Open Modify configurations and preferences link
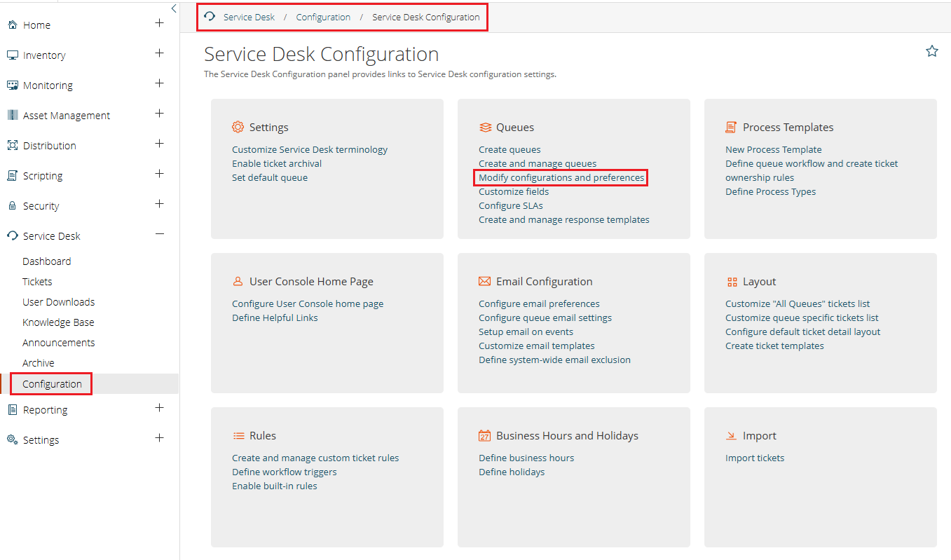 561,177
